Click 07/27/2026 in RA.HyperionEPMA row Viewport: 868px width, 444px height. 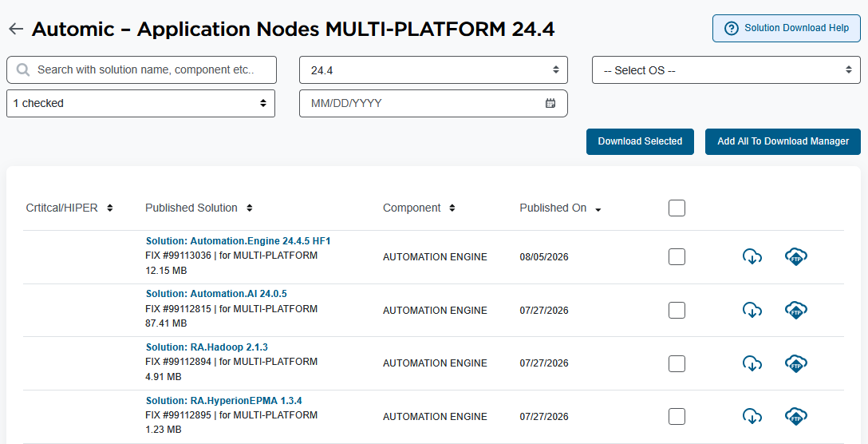(543, 417)
